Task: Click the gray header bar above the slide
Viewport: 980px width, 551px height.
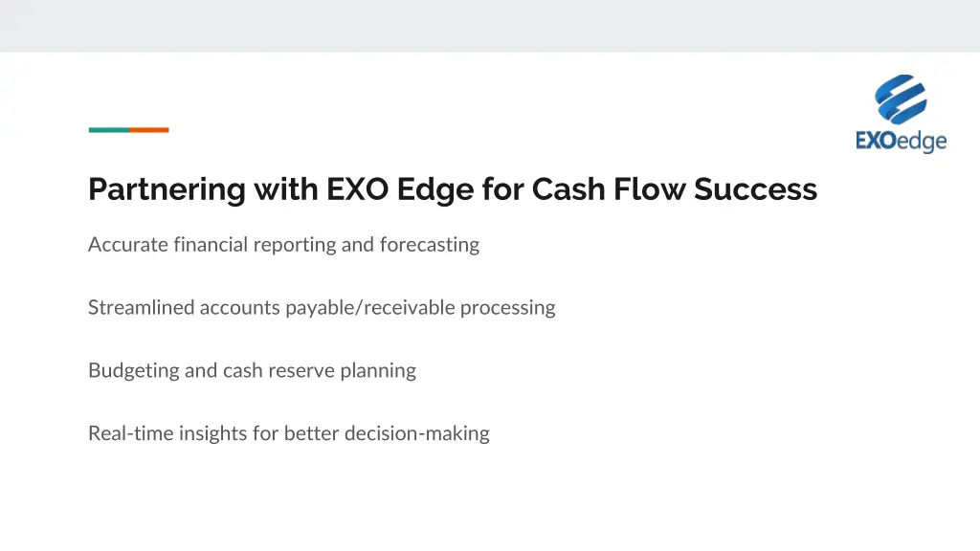Action: click(x=490, y=26)
